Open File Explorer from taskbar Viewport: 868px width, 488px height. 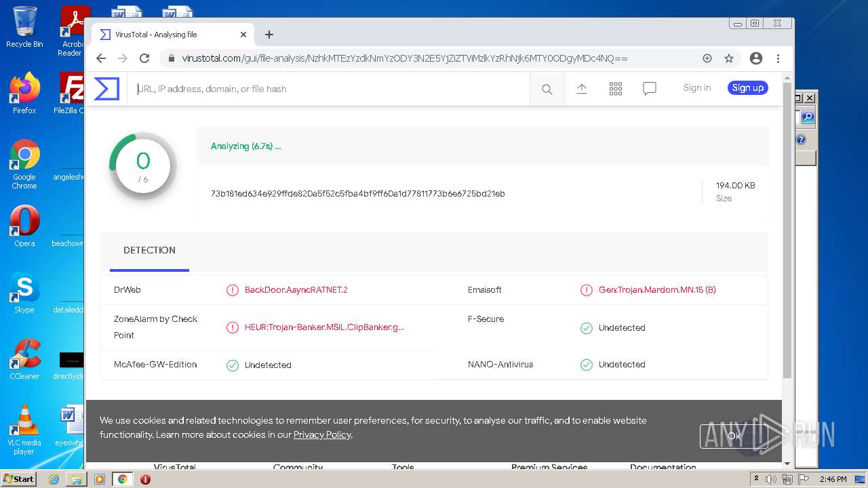pos(77,479)
